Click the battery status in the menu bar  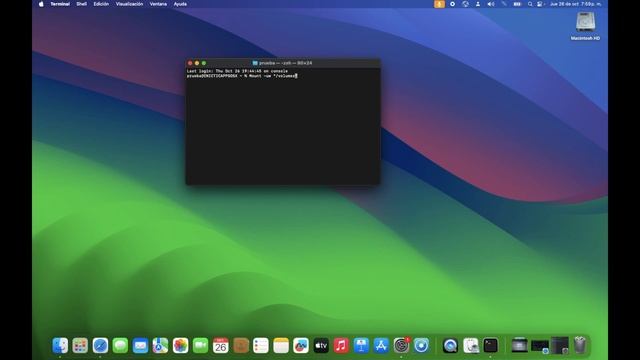tap(517, 4)
